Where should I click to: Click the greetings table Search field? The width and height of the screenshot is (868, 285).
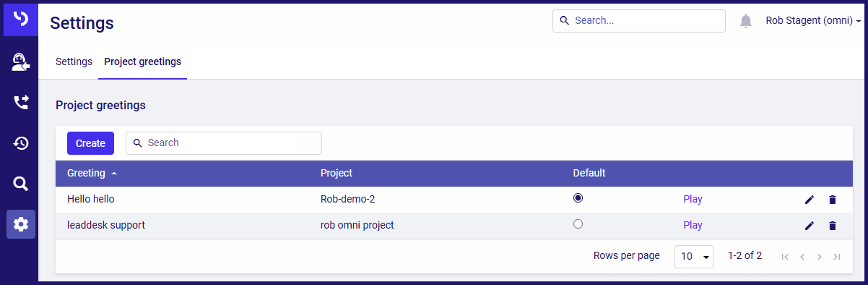click(x=224, y=143)
